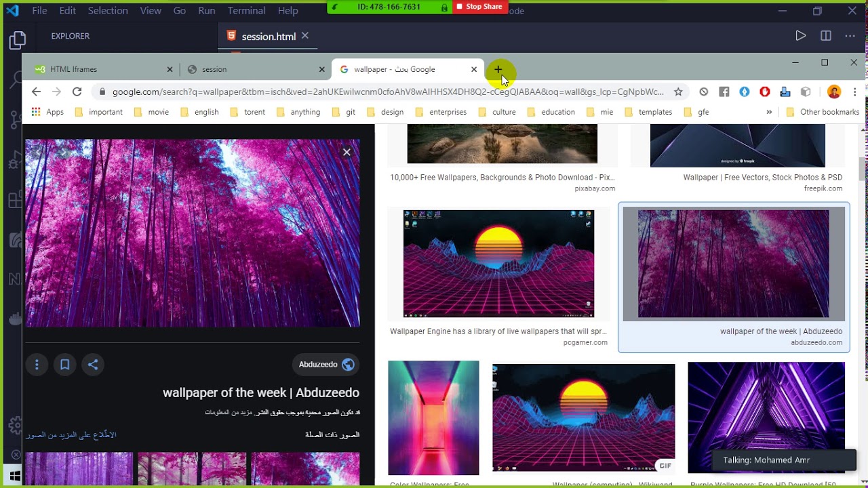Reload the Google search page
The image size is (868, 488).
pyautogui.click(x=77, y=91)
